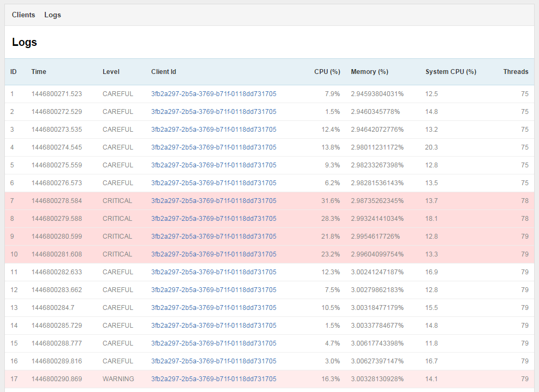This screenshot has width=539, height=392.
Task: Click the Level column header
Action: point(111,72)
